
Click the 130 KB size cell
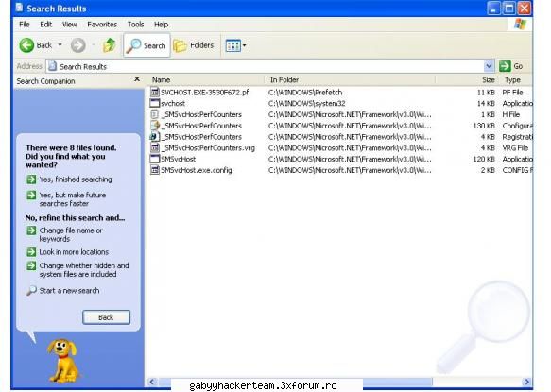(x=484, y=126)
